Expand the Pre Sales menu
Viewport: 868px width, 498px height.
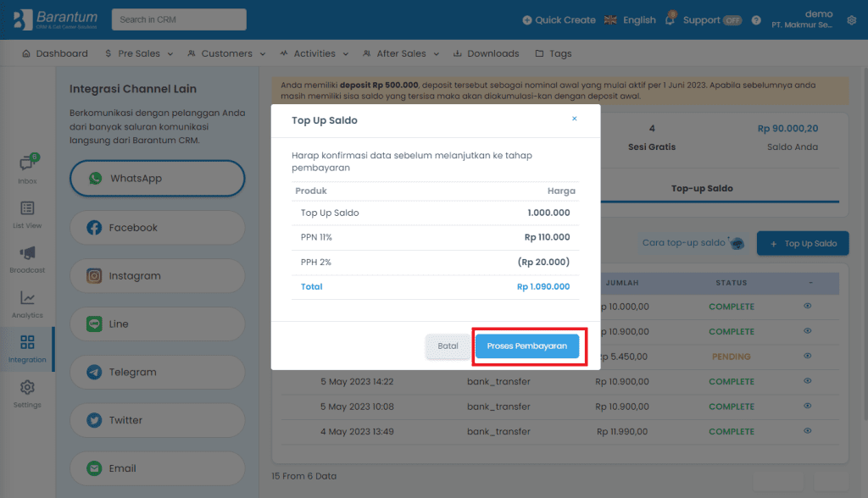click(138, 53)
